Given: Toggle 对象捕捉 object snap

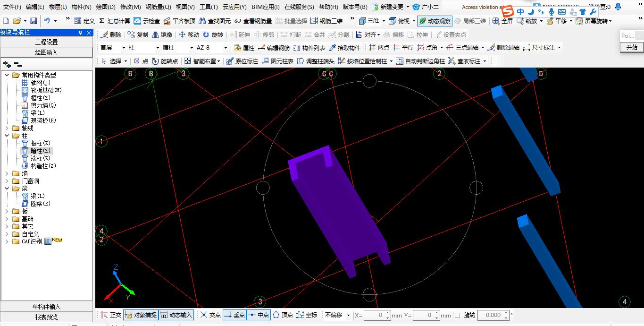Looking at the screenshot, I should (x=140, y=315).
